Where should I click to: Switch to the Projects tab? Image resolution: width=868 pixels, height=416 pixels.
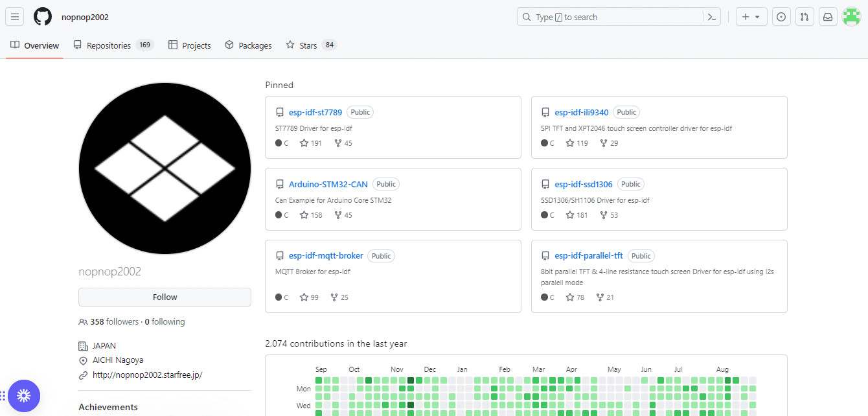[x=190, y=45]
